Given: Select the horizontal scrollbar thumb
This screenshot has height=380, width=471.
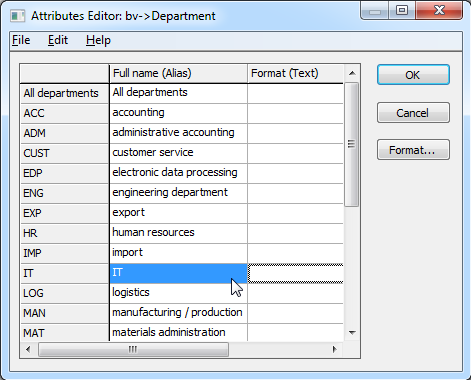Looking at the screenshot, I should click(x=133, y=349).
